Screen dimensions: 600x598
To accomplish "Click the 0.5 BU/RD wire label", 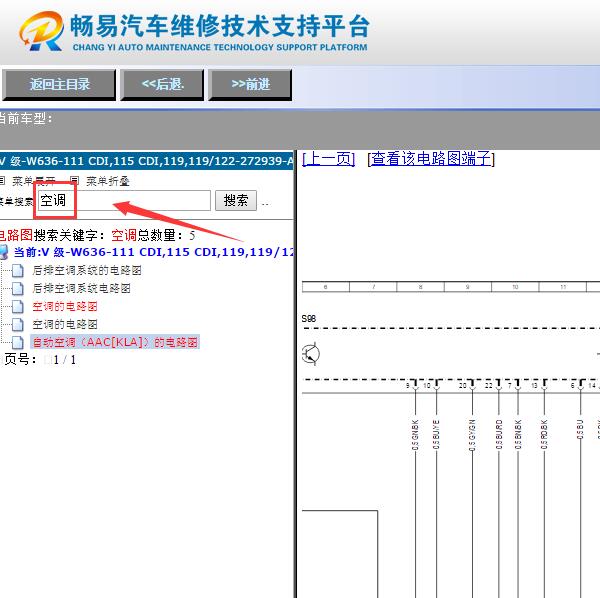I will (x=499, y=435).
